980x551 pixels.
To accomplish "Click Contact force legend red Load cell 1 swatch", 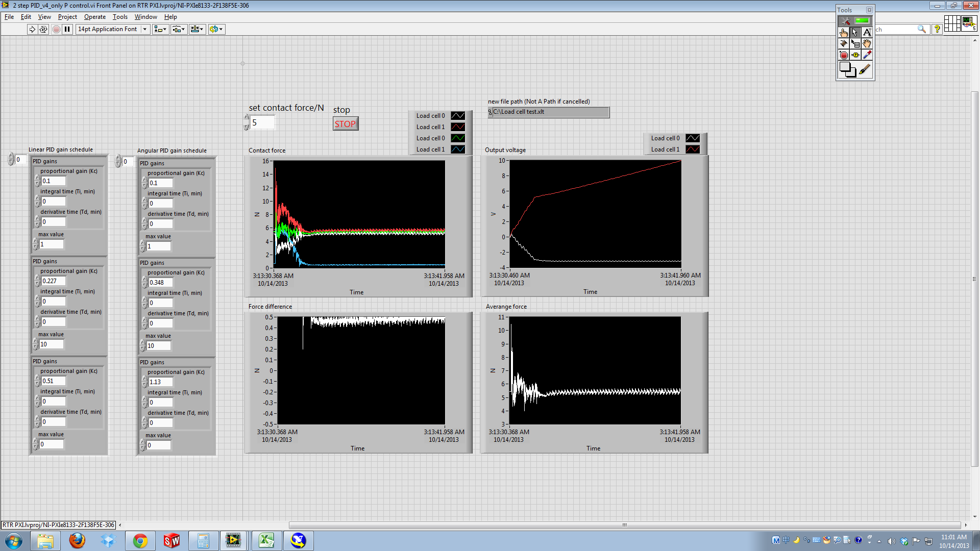I will tap(458, 127).
